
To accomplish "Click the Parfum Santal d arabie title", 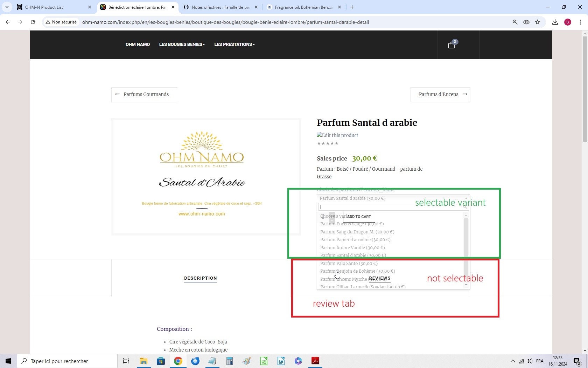I will click(367, 123).
